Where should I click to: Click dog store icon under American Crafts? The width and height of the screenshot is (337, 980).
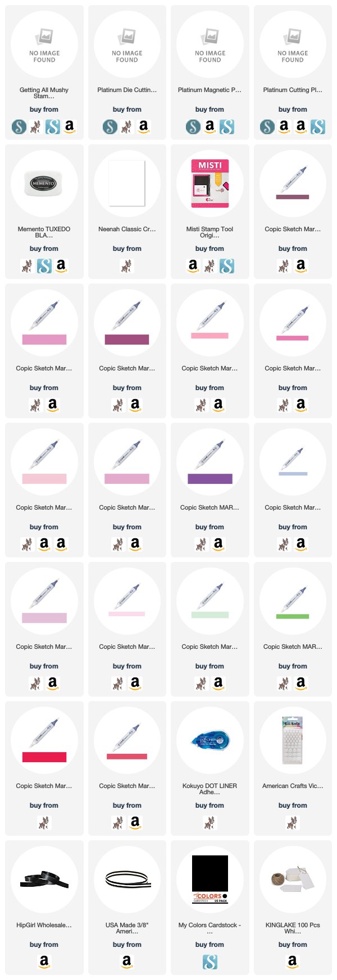point(293,822)
